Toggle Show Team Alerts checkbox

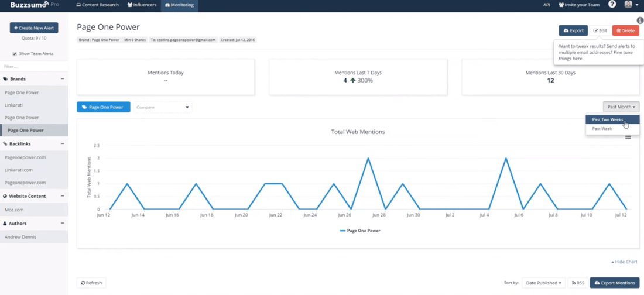pyautogui.click(x=15, y=54)
